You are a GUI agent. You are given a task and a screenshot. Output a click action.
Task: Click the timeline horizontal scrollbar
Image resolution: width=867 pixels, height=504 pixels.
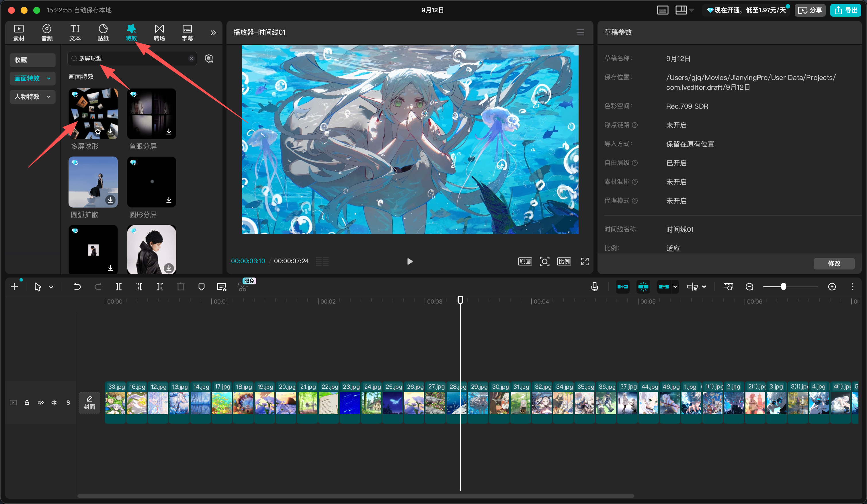356,496
